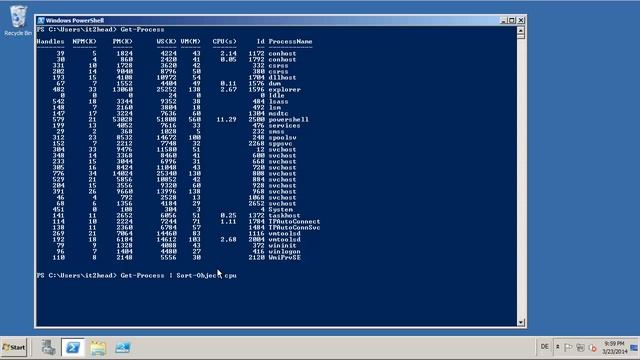The width and height of the screenshot is (640, 360).
Task: Click the Windows PowerShell title bar text
Action: [x=75, y=20]
